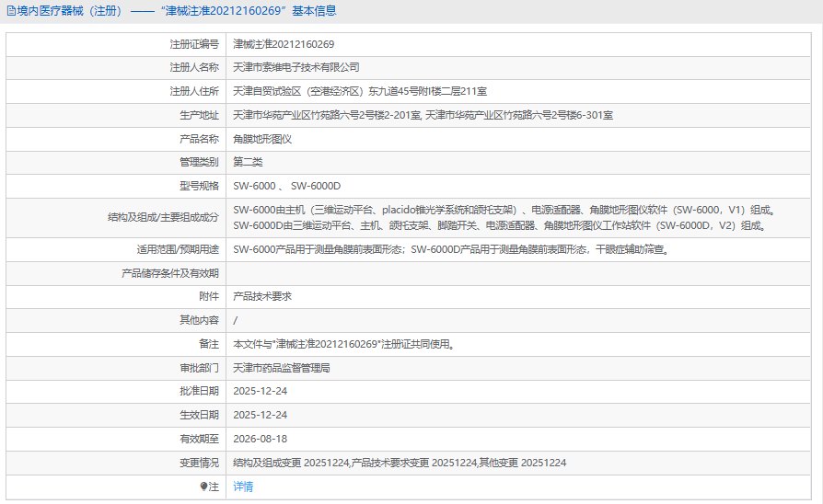Click the 变更情况 label
The width and height of the screenshot is (823, 504).
199,464
